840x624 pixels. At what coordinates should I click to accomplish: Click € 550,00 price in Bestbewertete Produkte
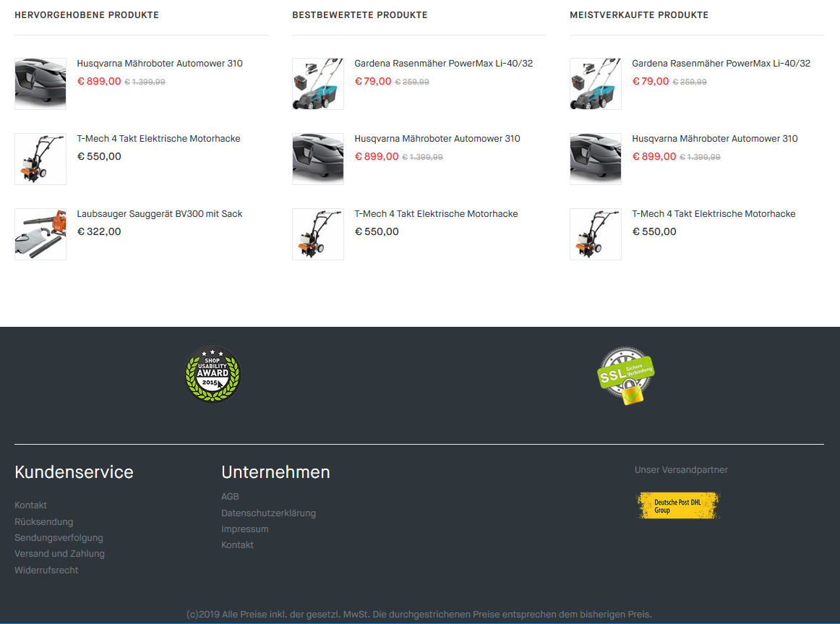[377, 231]
